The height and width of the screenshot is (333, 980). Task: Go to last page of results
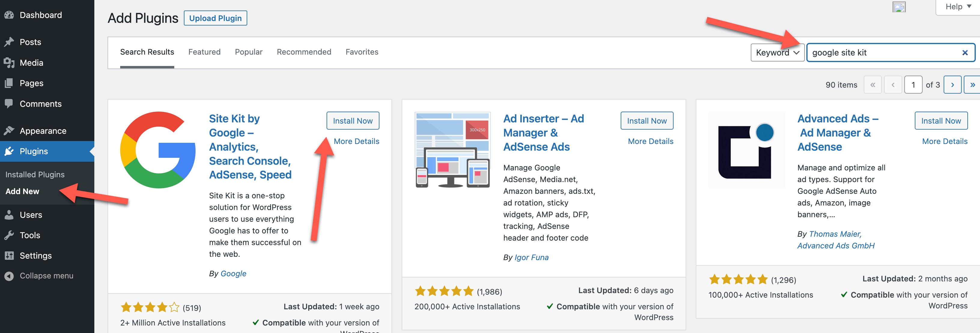click(x=972, y=85)
